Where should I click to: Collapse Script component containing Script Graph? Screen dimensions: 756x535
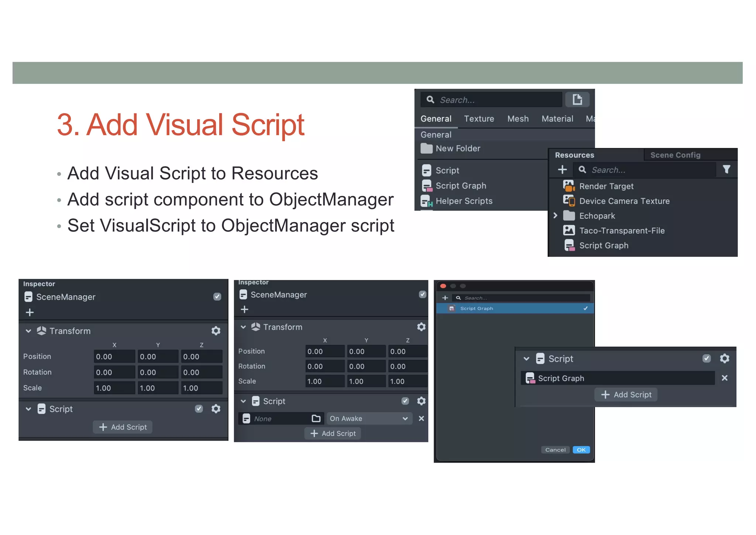527,358
